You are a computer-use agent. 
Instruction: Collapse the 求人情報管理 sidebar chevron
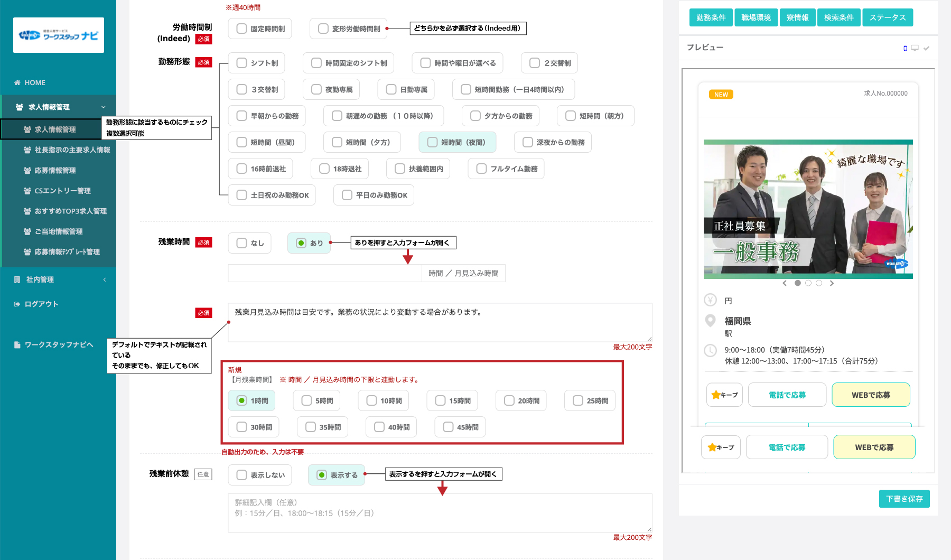104,107
